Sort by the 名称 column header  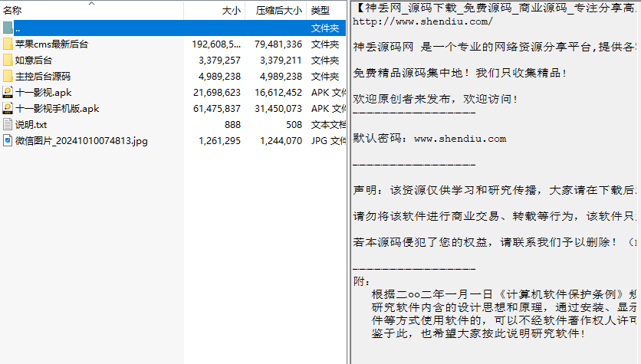[x=12, y=10]
